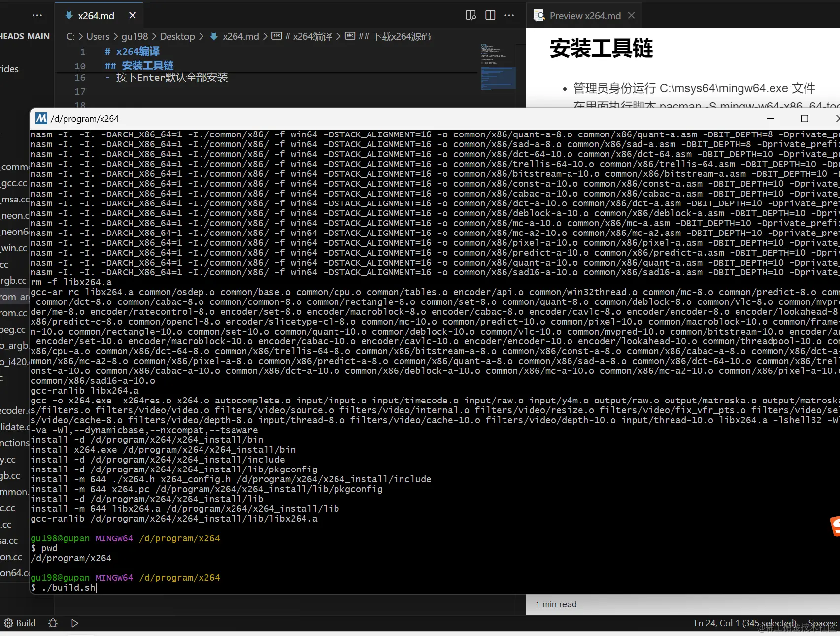Switch to Preview x264.md tab
This screenshot has width=840, height=636.
585,16
